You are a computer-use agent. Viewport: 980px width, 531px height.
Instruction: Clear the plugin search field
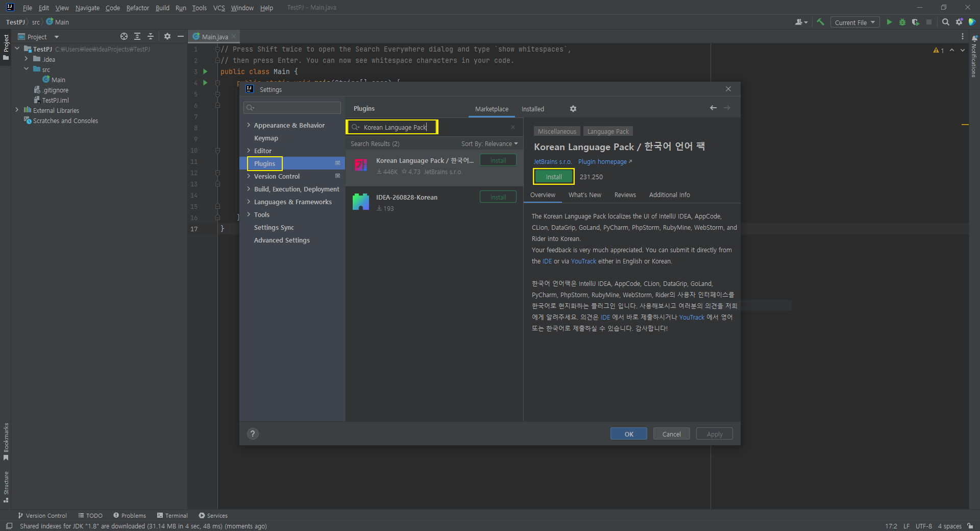(x=513, y=127)
